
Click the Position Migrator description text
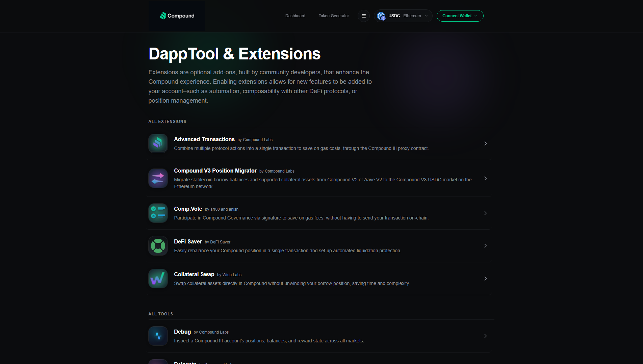click(x=323, y=183)
